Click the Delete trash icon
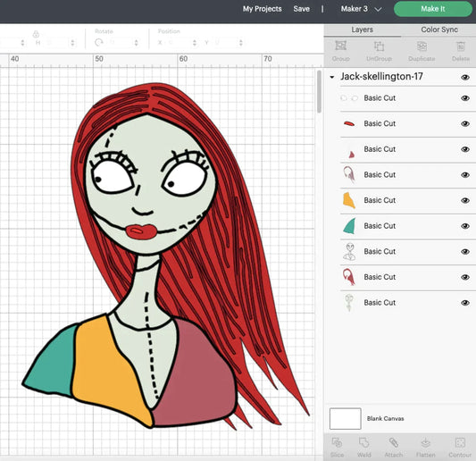 coord(461,46)
